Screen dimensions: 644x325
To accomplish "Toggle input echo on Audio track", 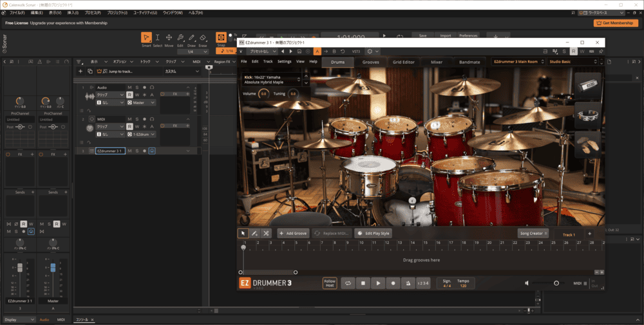I will point(151,88).
